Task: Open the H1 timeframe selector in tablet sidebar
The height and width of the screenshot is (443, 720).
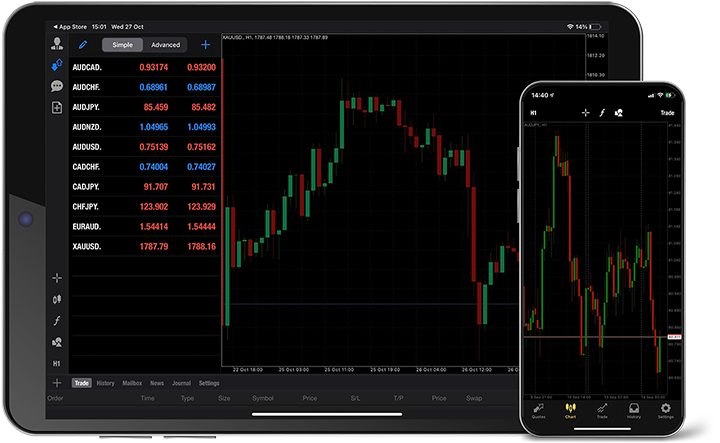Action: click(57, 363)
